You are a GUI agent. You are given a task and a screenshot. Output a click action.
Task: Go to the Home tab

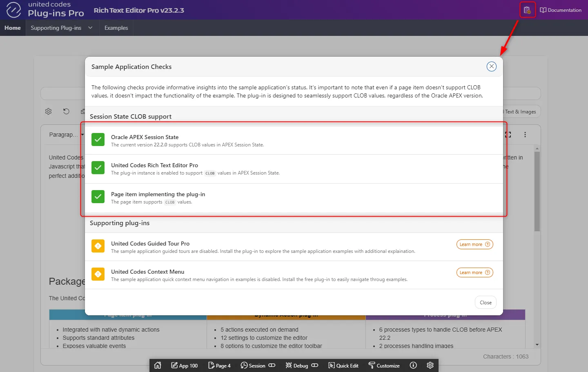pos(13,28)
